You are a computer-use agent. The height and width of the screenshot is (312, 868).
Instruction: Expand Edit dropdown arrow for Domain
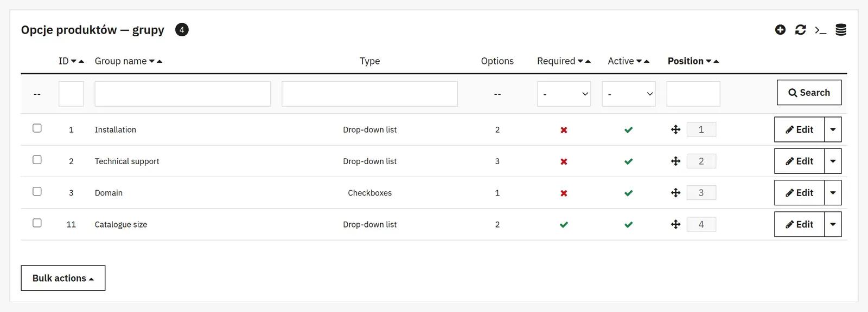(x=833, y=193)
